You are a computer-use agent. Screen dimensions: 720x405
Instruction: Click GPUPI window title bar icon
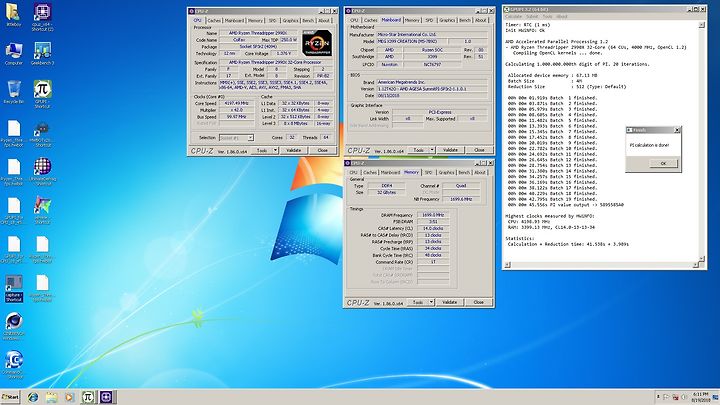(x=507, y=9)
